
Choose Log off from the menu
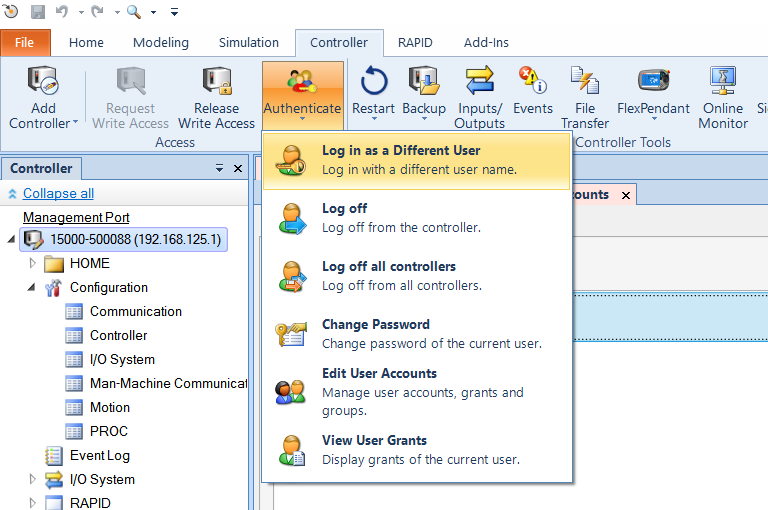tap(417, 218)
